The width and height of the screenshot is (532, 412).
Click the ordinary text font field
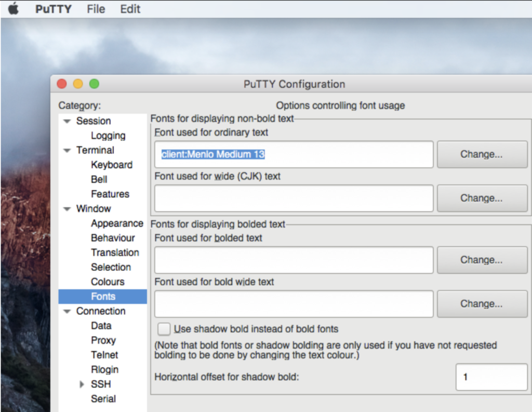pos(294,154)
